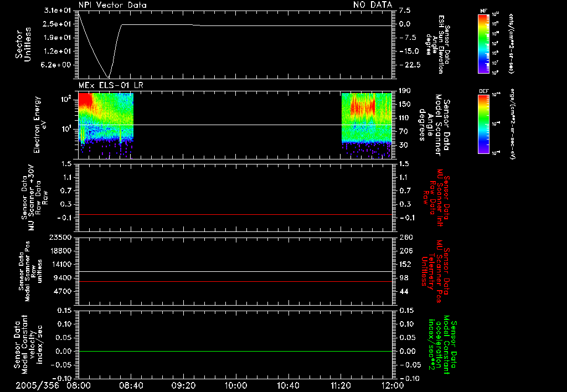Click the "98" telemetry tick value
The width and height of the screenshot is (567, 392).
404,278
